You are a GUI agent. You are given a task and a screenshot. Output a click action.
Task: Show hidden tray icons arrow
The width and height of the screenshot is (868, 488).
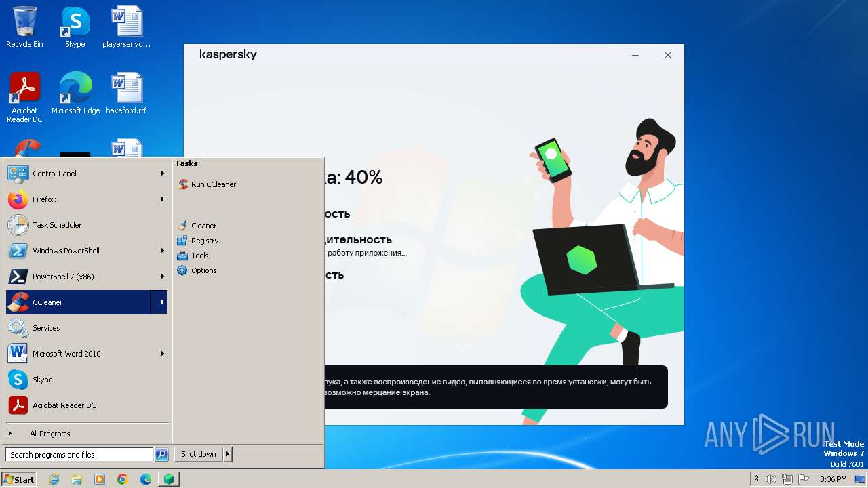(x=757, y=479)
